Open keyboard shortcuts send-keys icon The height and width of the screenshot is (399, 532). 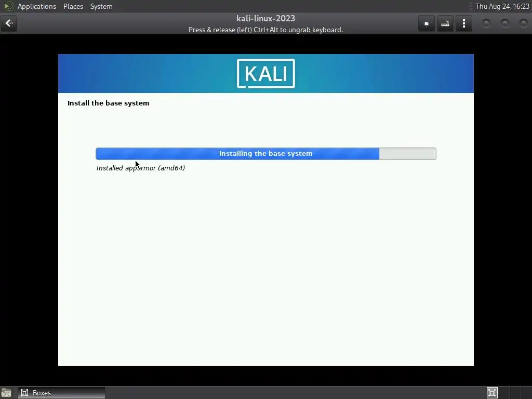[x=445, y=23]
